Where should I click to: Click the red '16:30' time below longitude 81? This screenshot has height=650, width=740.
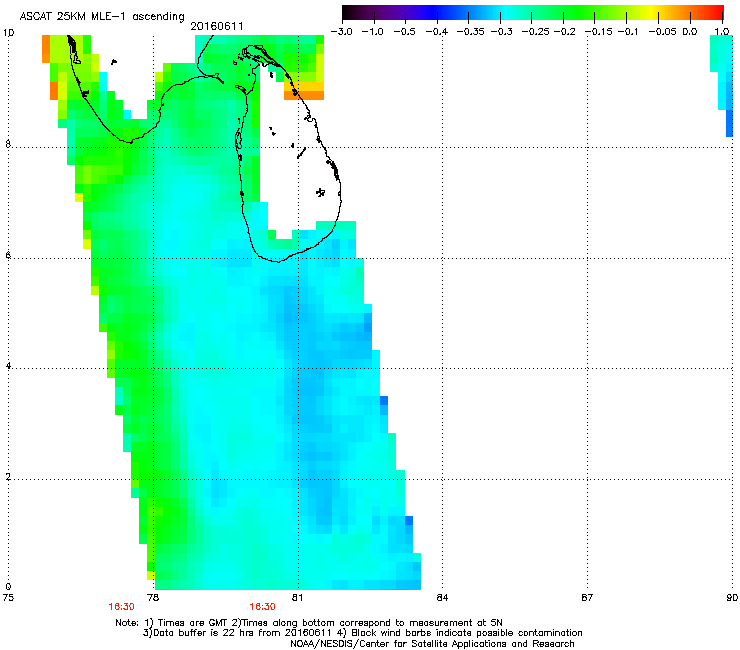pos(262,607)
